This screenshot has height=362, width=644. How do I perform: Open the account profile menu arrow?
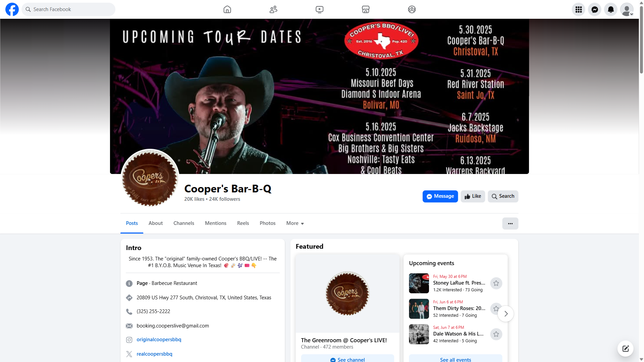click(632, 14)
